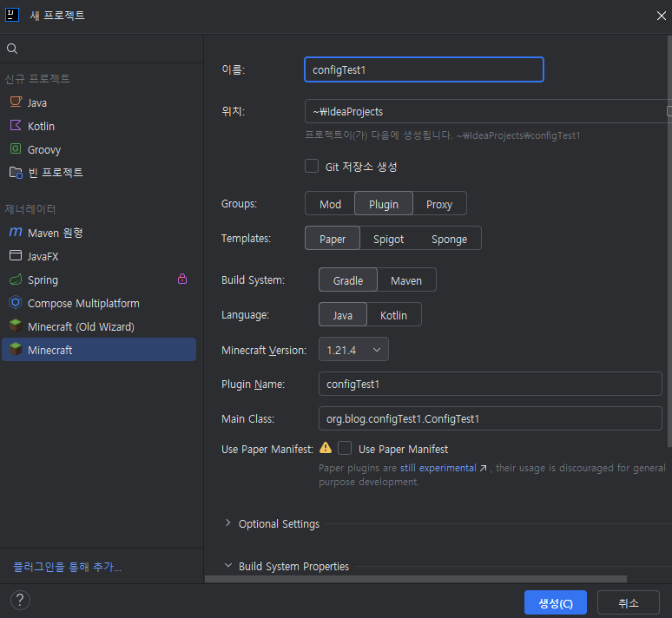Click the selected Minecraft grass block icon

pos(16,349)
